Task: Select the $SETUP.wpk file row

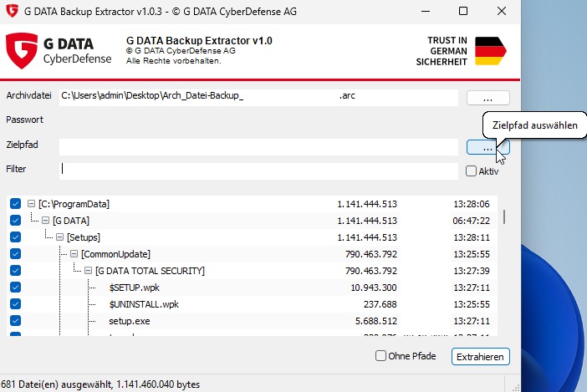Action: pos(252,288)
